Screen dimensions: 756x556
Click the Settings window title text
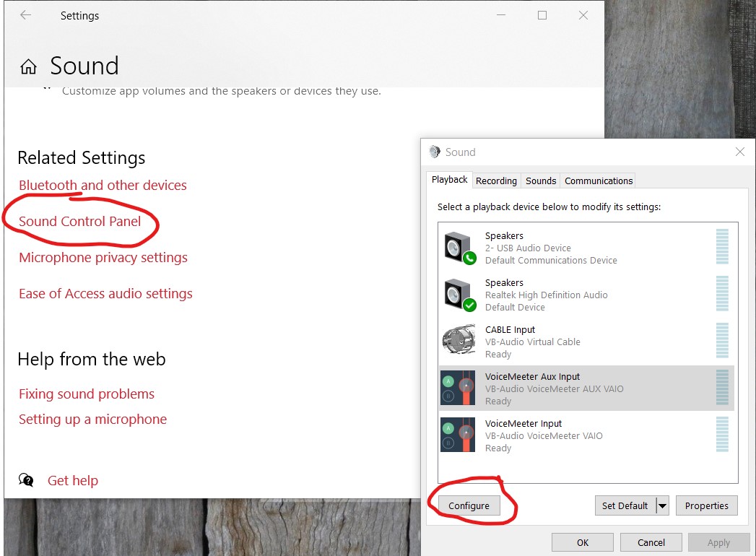point(79,16)
